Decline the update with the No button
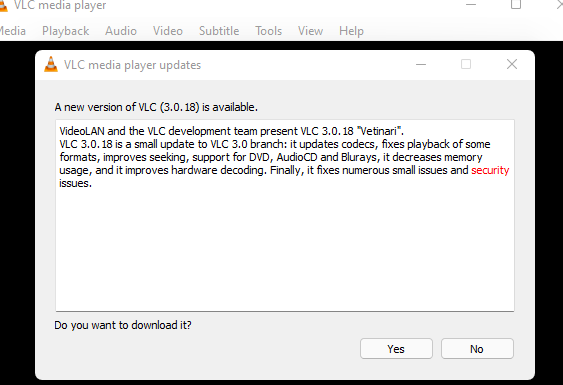 [x=477, y=349]
